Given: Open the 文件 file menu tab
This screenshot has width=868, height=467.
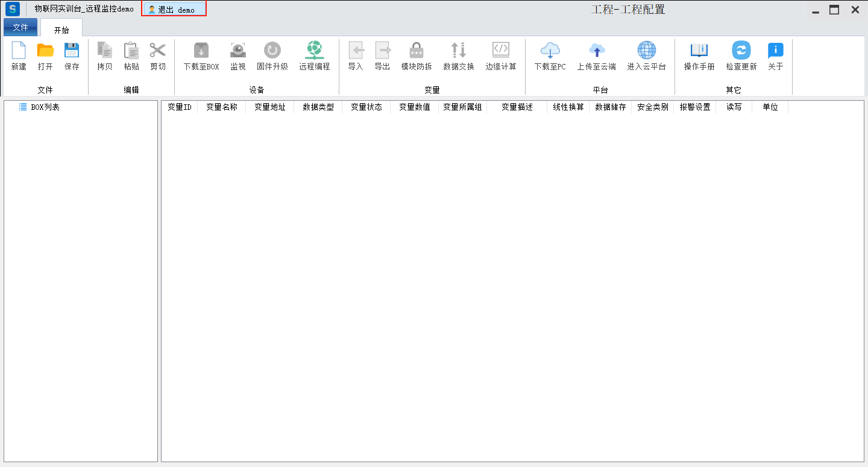Looking at the screenshot, I should (20, 28).
